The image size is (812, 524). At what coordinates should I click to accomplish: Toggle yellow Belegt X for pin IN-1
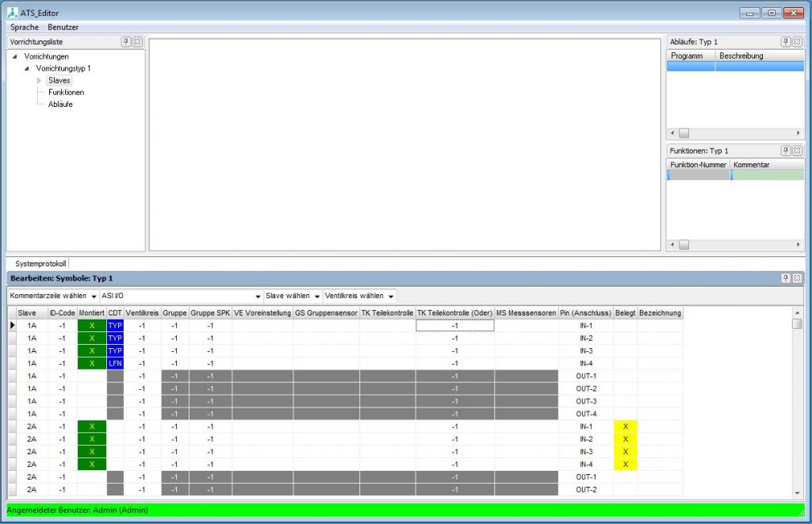[x=625, y=426]
